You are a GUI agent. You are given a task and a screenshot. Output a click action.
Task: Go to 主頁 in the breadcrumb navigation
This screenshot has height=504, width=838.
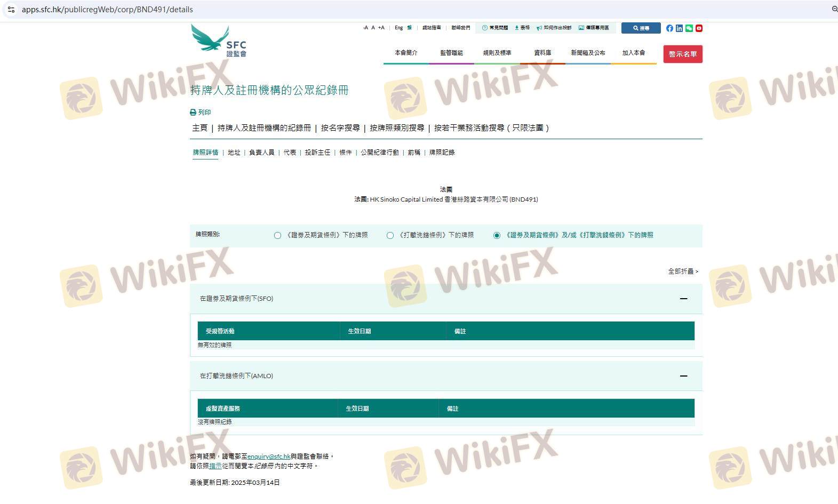click(199, 128)
